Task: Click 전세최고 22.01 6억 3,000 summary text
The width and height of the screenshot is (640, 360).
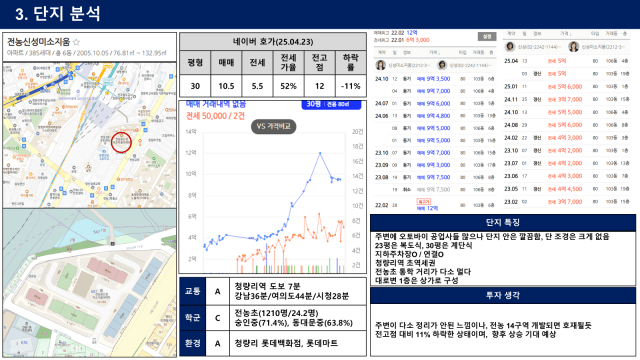Action: click(x=402, y=40)
